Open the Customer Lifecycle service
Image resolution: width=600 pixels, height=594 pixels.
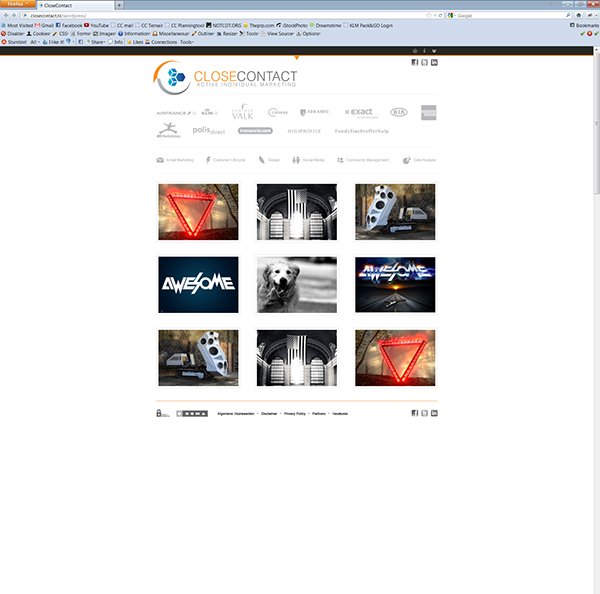tap(226, 160)
